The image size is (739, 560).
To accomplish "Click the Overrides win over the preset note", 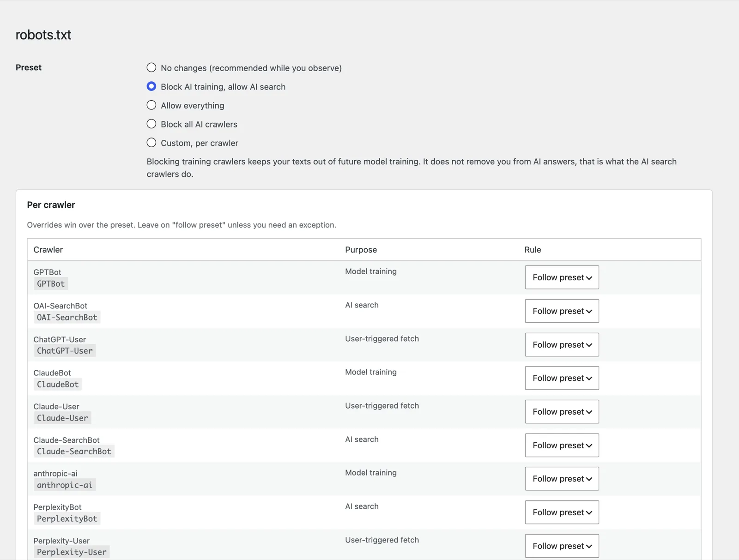I will 182,225.
